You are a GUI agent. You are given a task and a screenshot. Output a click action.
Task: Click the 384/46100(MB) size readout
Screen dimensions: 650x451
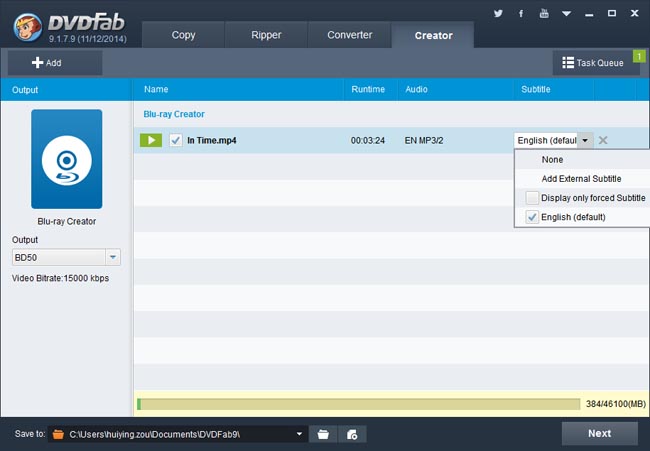[616, 404]
